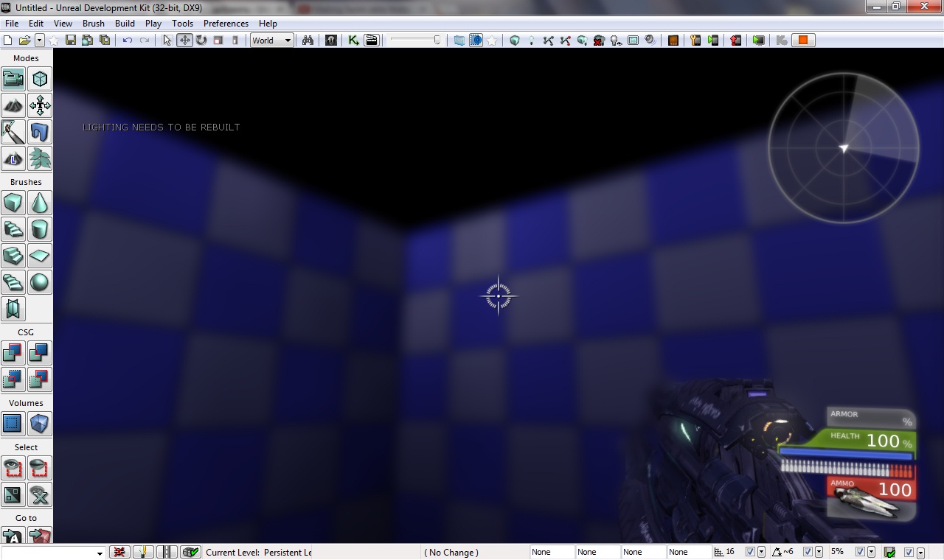Apply CSG Intersect operation
Image resolution: width=944 pixels, height=560 pixels.
[13, 379]
